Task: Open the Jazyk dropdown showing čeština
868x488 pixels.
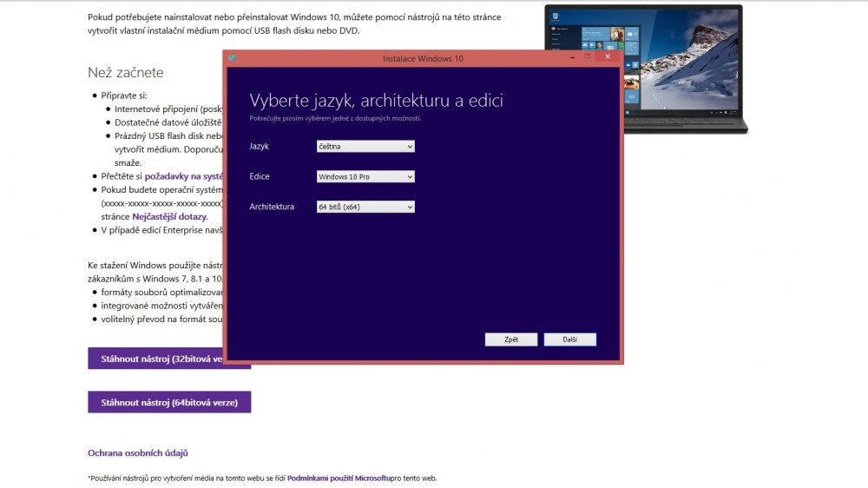Action: (365, 147)
